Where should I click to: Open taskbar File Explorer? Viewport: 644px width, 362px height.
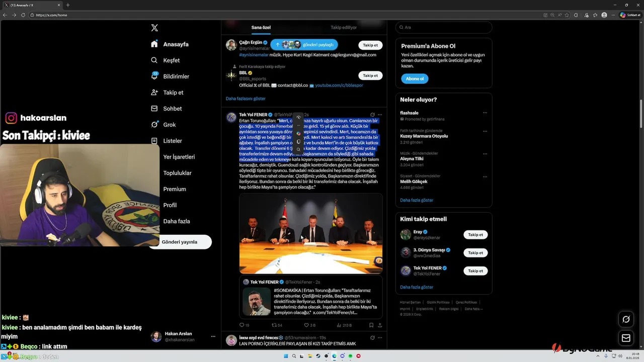click(x=310, y=356)
